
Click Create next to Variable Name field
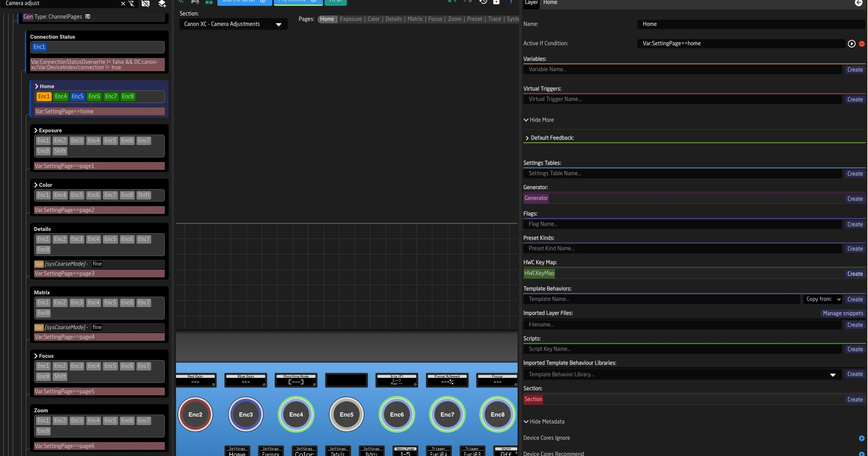854,70
